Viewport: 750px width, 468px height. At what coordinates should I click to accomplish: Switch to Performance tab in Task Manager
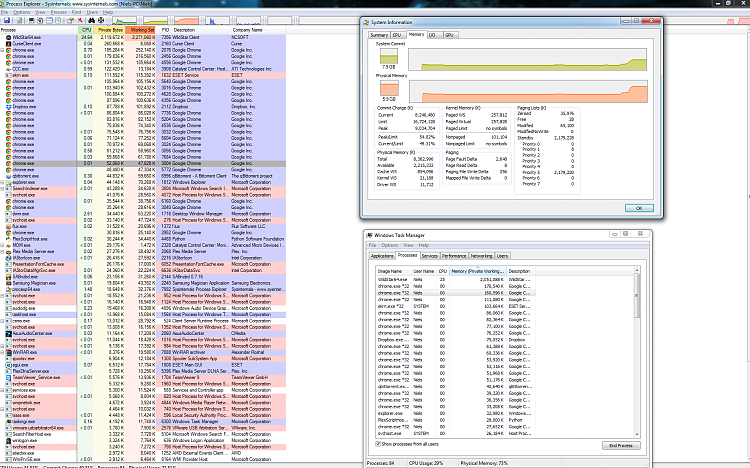pos(454,256)
